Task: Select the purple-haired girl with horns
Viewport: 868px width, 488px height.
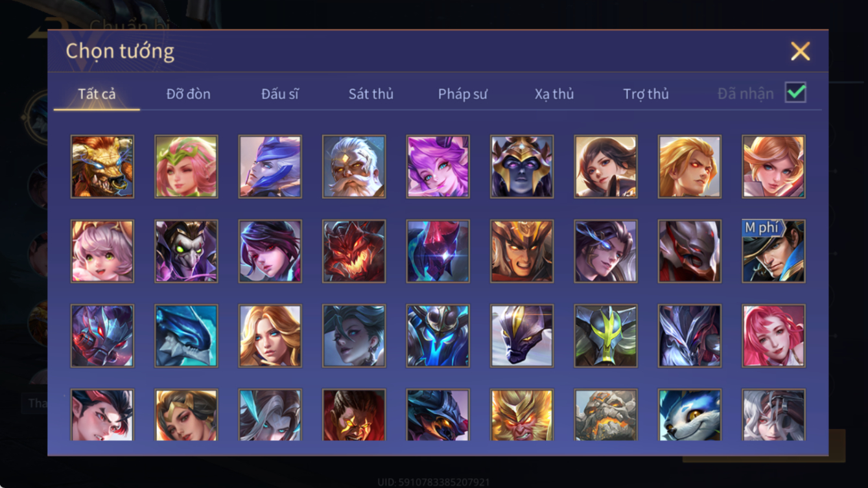Action: click(x=438, y=167)
